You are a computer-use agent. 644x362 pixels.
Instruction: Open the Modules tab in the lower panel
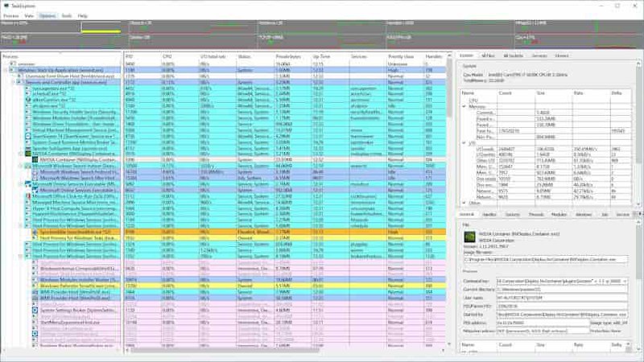(559, 215)
